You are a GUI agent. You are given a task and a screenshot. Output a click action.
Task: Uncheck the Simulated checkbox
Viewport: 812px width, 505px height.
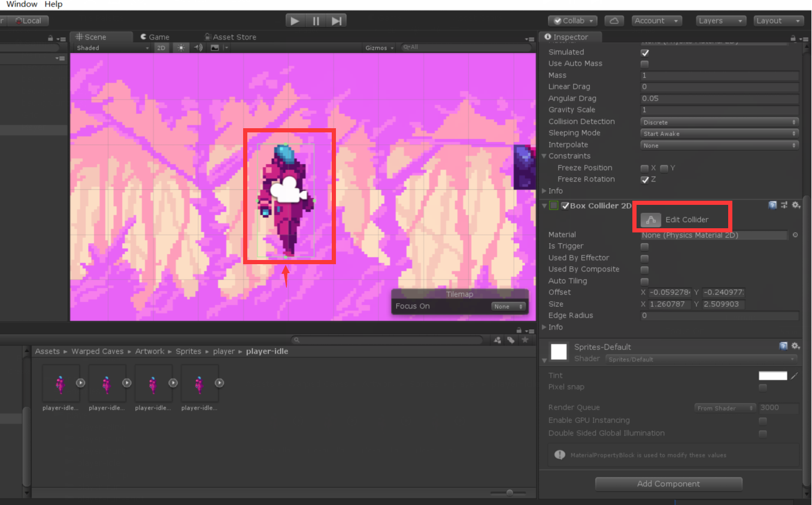click(x=645, y=52)
